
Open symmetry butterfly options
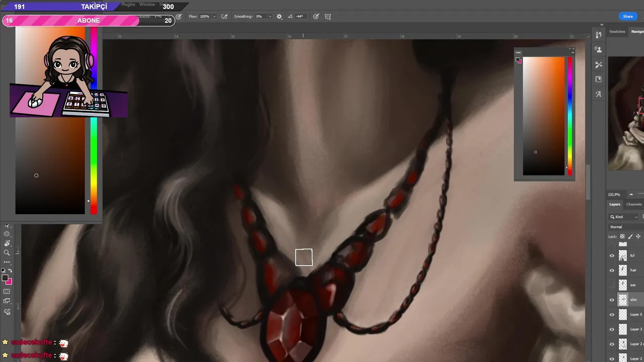coord(328,17)
